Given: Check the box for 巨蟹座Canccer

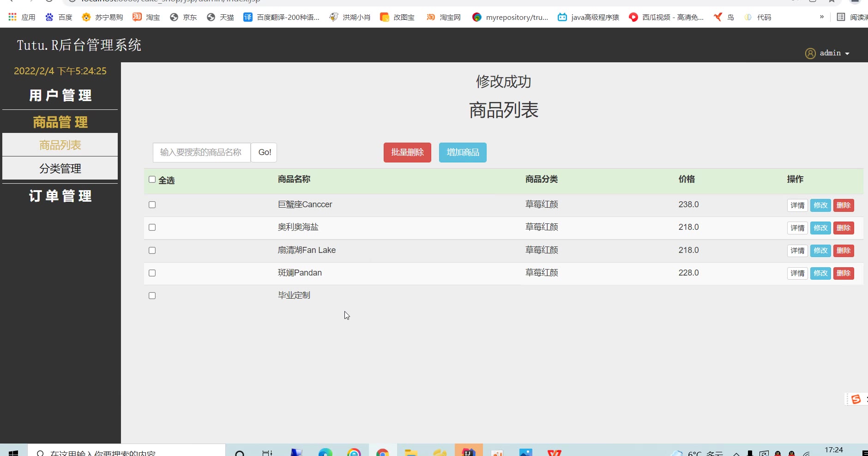Looking at the screenshot, I should point(152,205).
